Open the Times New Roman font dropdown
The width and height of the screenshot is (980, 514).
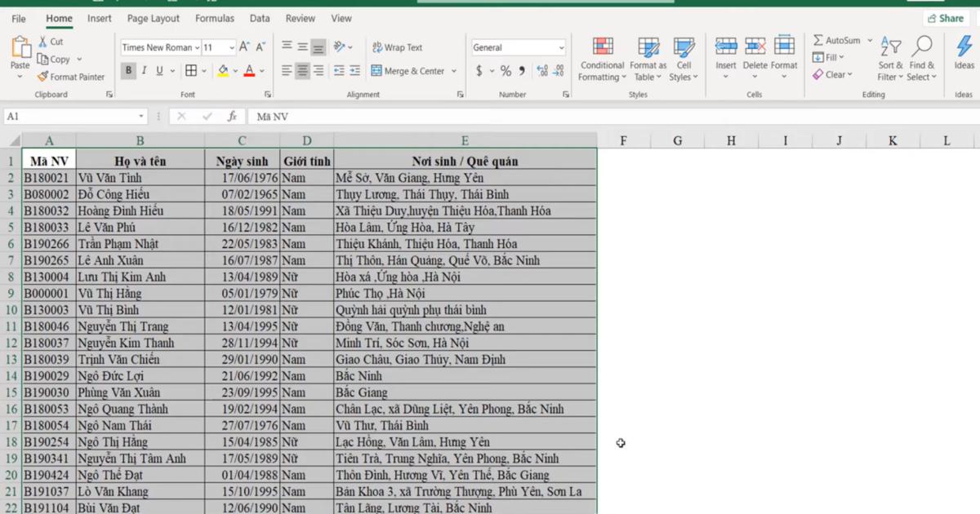click(198, 47)
